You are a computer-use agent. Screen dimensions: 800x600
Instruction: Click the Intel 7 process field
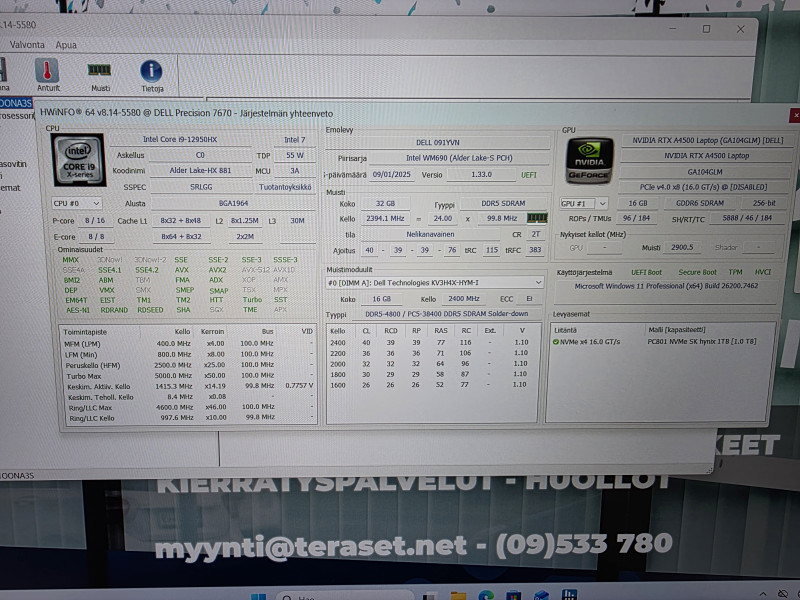click(x=294, y=140)
